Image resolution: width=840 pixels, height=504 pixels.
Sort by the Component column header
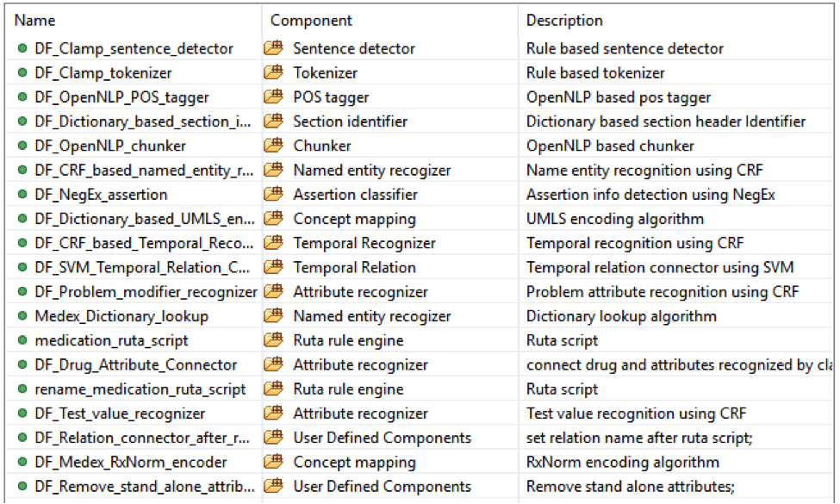tap(311, 20)
